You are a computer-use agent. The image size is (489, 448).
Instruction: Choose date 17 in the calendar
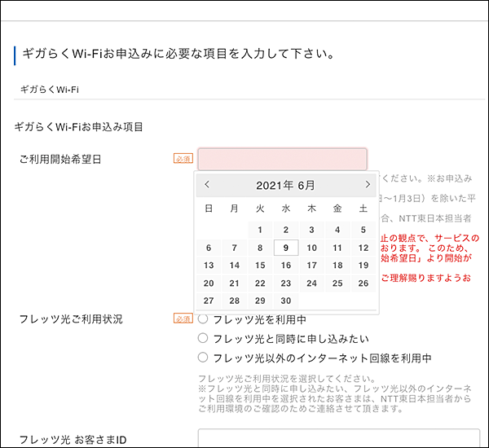[x=311, y=266]
